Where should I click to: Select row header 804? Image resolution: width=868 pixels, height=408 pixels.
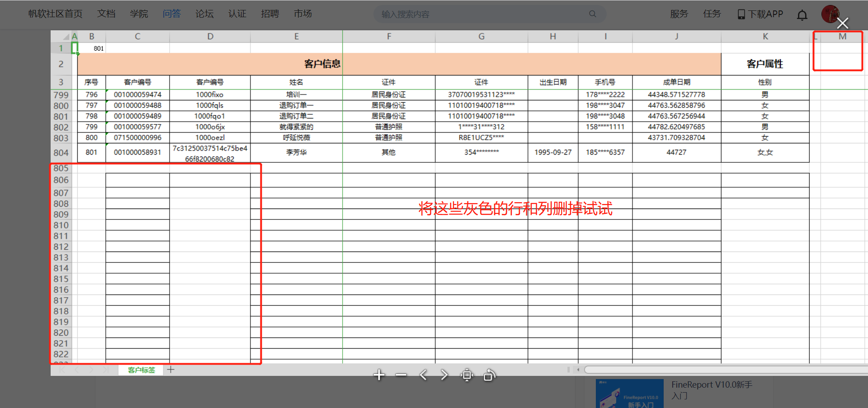[61, 153]
